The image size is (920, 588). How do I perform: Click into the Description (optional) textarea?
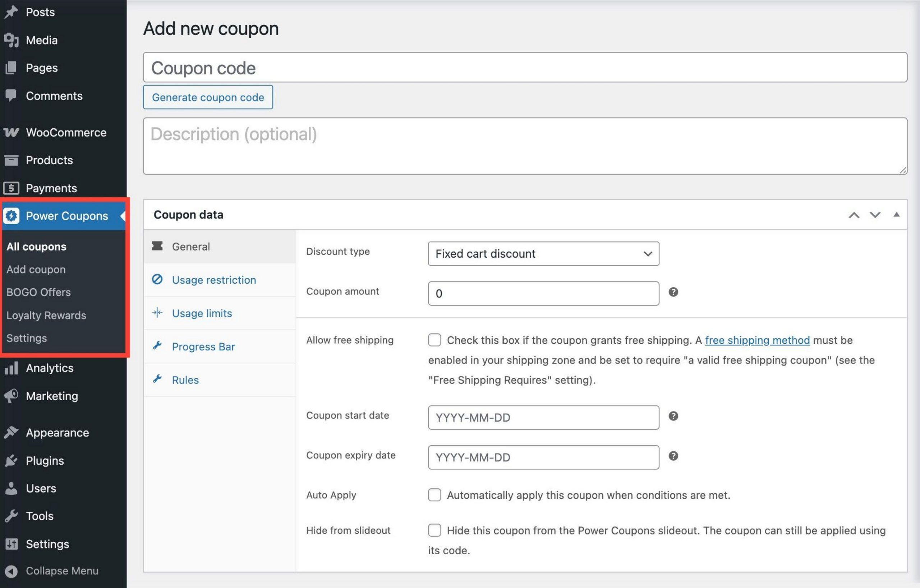(x=525, y=146)
